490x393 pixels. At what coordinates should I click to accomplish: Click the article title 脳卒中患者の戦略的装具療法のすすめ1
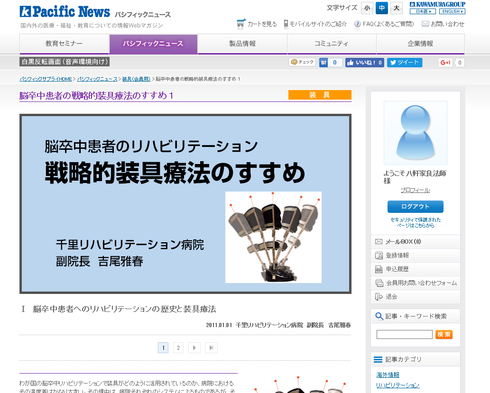(96, 96)
